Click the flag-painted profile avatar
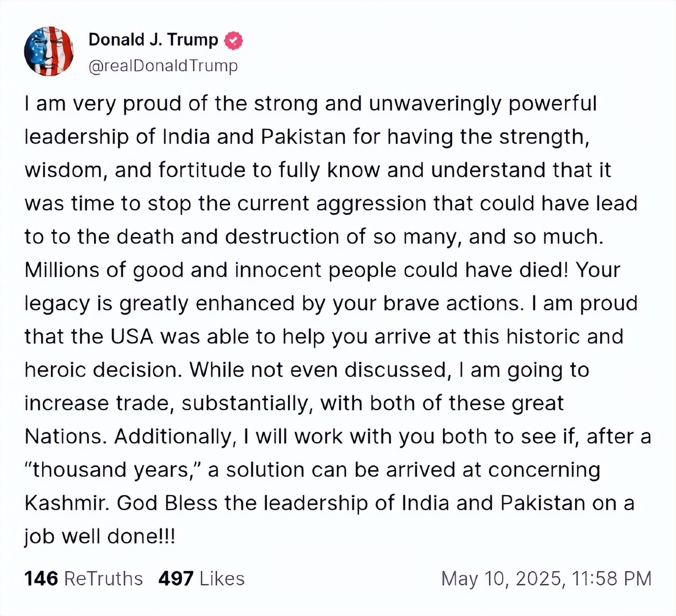Screen dimensions: 676x616 click(48, 51)
